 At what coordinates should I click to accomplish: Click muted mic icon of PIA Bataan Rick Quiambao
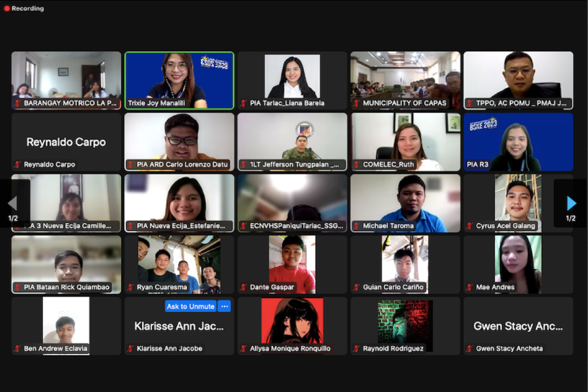[17, 287]
